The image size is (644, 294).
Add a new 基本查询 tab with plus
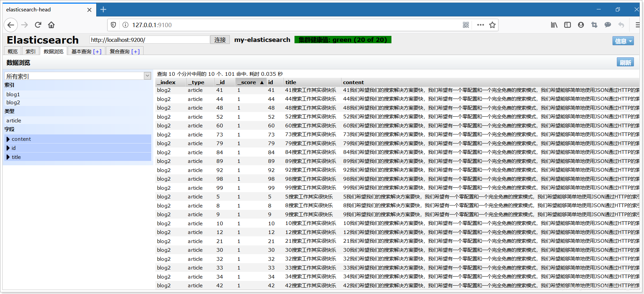point(97,51)
